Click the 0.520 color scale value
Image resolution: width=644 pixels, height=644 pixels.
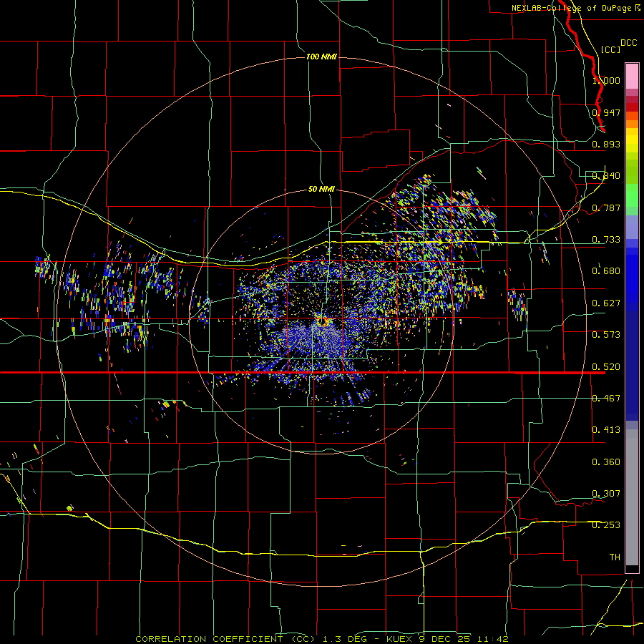coord(606,367)
